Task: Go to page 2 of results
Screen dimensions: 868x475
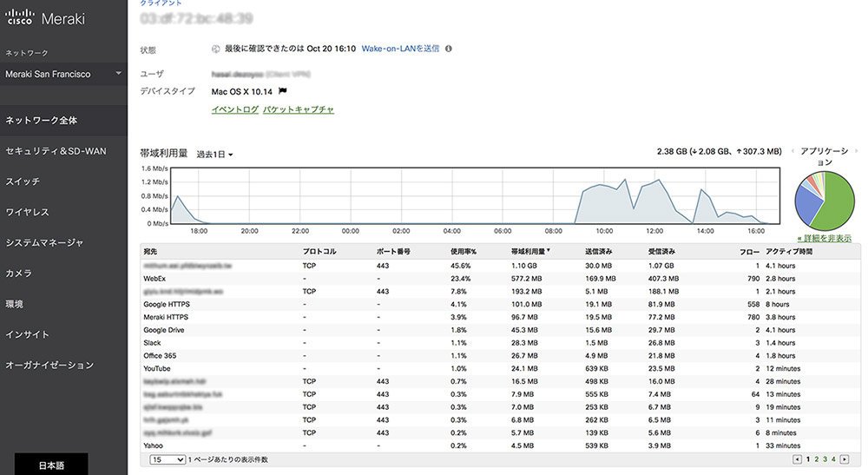Action: pyautogui.click(x=817, y=459)
